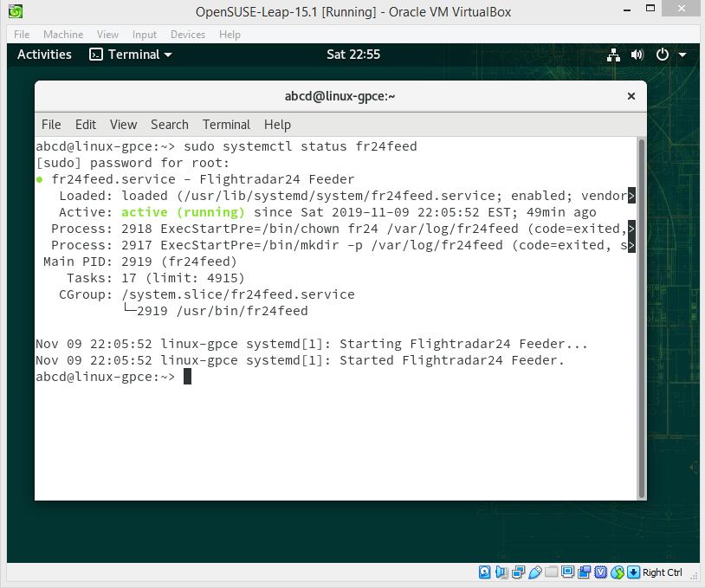Click the truncation marker on the Loaded line
This screenshot has width=705, height=588.
point(631,196)
